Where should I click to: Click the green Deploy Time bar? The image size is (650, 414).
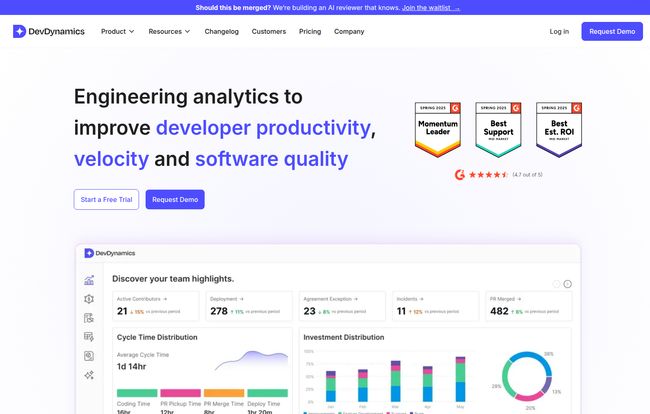pyautogui.click(x=267, y=393)
